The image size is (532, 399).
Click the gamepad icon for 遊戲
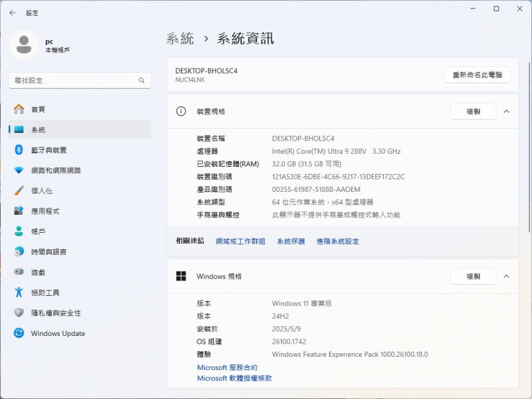tap(19, 272)
